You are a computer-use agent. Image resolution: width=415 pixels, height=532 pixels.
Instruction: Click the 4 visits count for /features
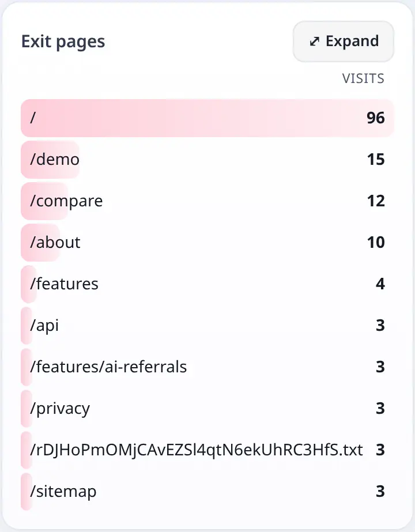click(380, 284)
